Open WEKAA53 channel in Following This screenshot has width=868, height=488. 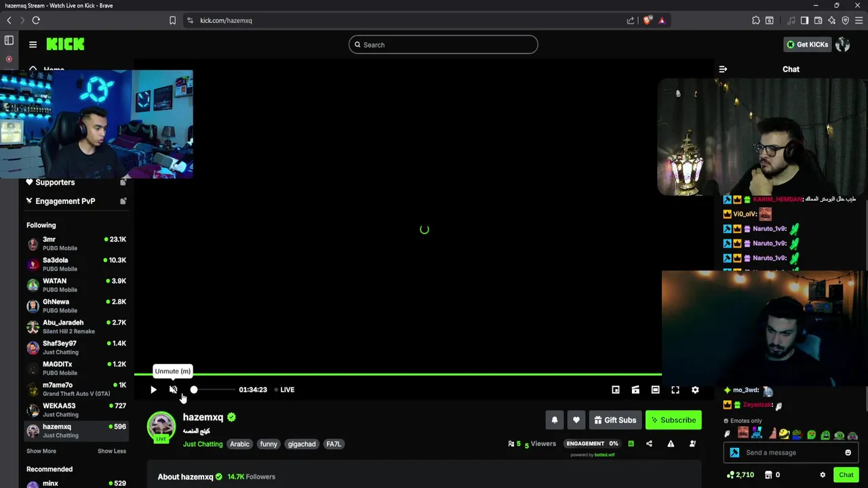76,410
